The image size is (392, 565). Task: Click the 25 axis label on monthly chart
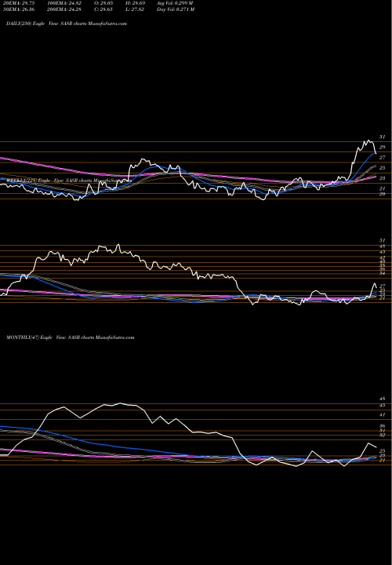tap(382, 451)
